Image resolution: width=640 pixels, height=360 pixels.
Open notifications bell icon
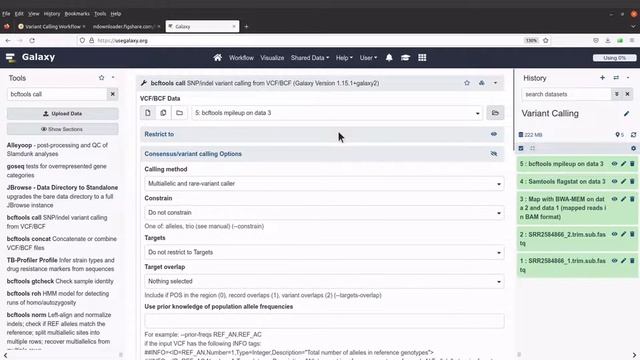pyautogui.click(x=389, y=58)
